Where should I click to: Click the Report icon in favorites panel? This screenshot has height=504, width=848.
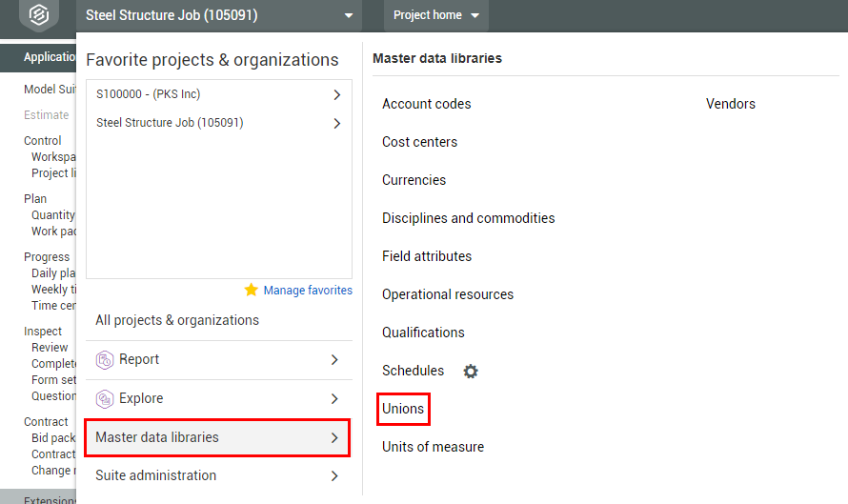point(105,360)
